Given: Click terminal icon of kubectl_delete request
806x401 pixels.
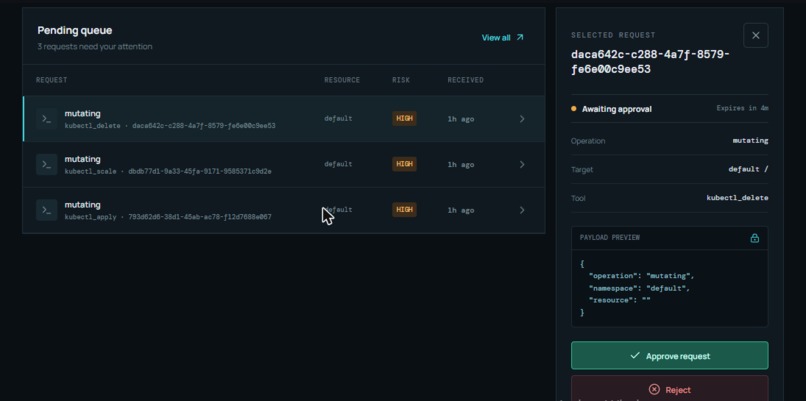Looking at the screenshot, I should click(x=46, y=119).
